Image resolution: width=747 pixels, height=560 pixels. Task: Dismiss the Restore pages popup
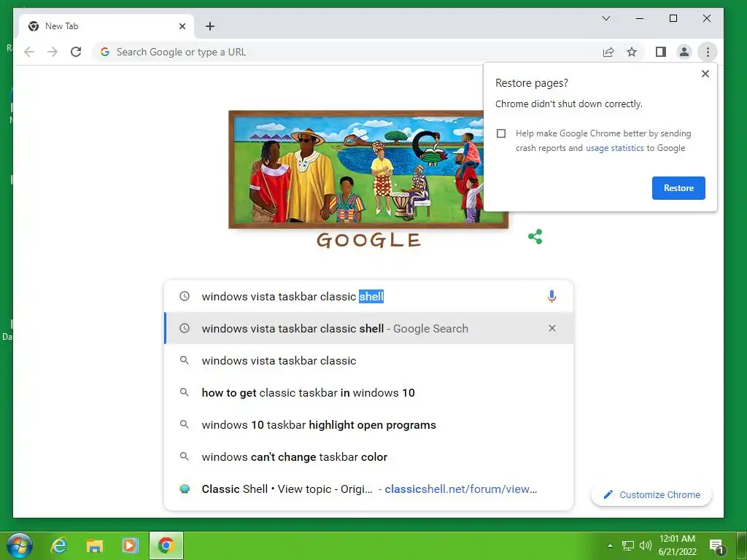click(x=705, y=74)
